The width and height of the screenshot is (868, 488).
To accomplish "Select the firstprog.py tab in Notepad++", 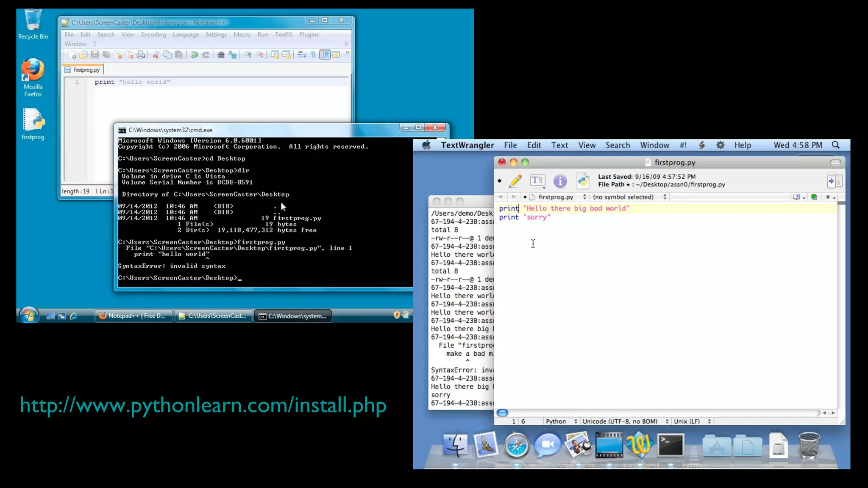I will coord(83,70).
